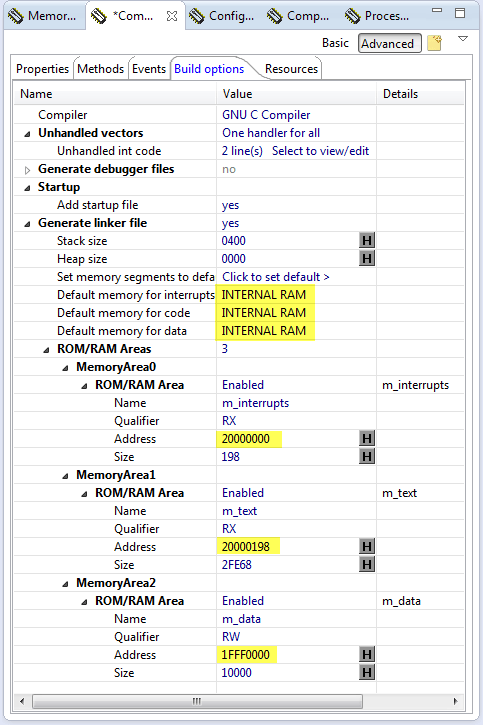Switch to Basic view mode

[x=335, y=43]
